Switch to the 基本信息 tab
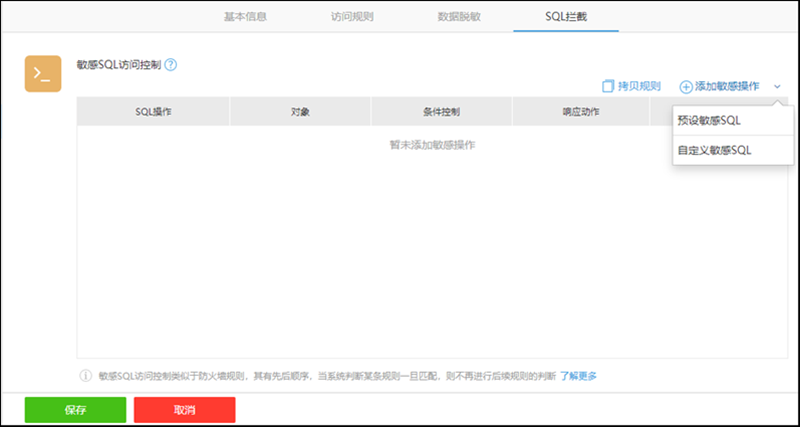The image size is (800, 427). click(x=245, y=16)
